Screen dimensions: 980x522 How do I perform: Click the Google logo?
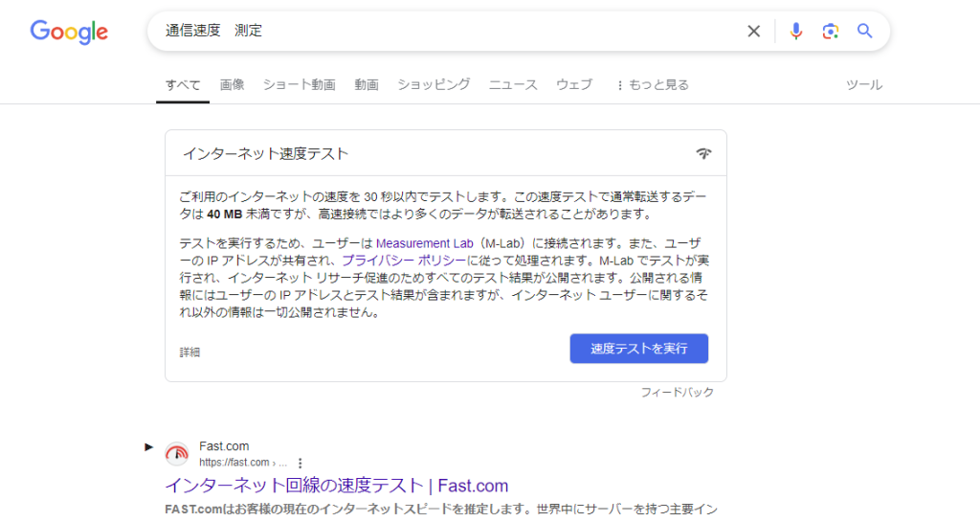tap(69, 32)
